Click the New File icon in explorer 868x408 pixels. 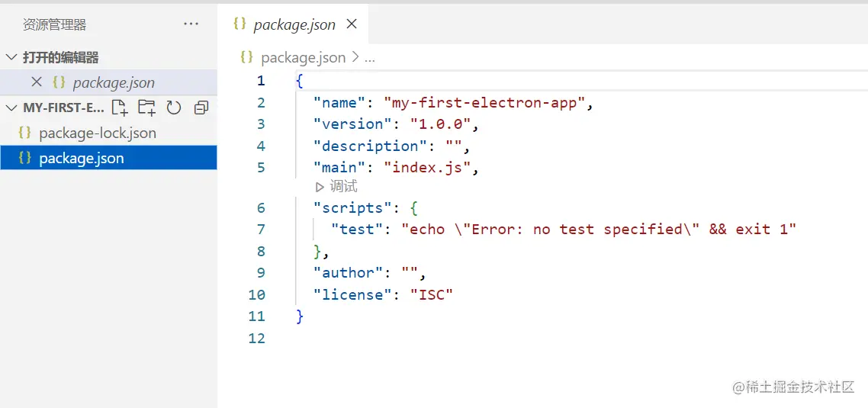120,108
